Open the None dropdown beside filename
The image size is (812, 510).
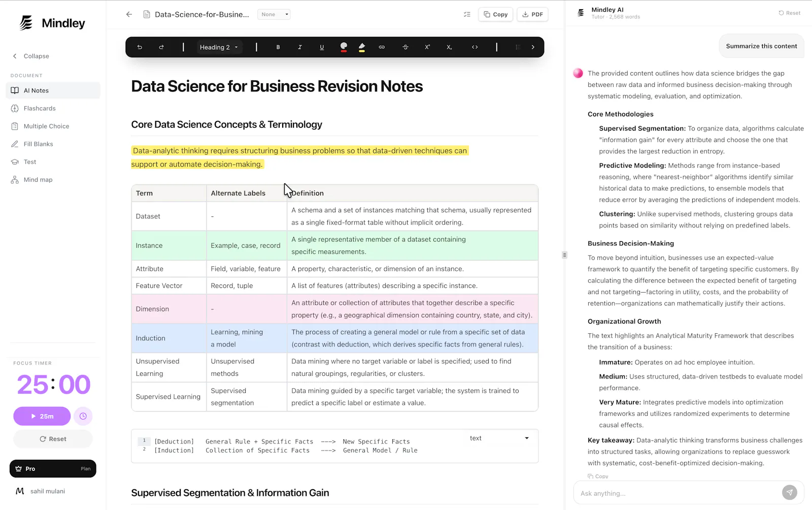click(x=274, y=14)
